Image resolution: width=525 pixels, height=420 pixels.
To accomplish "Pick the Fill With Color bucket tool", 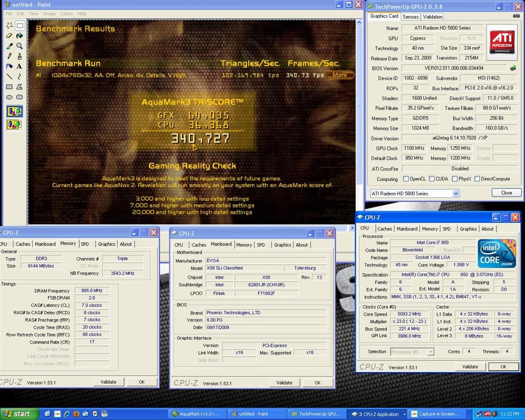I will click(20, 35).
